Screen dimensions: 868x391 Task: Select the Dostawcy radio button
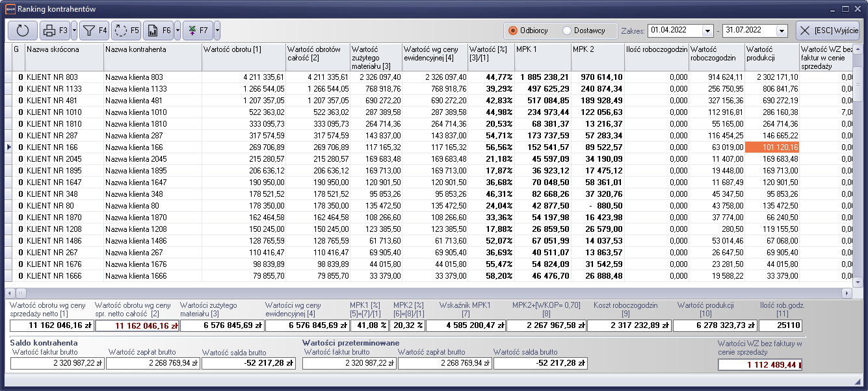click(x=567, y=31)
